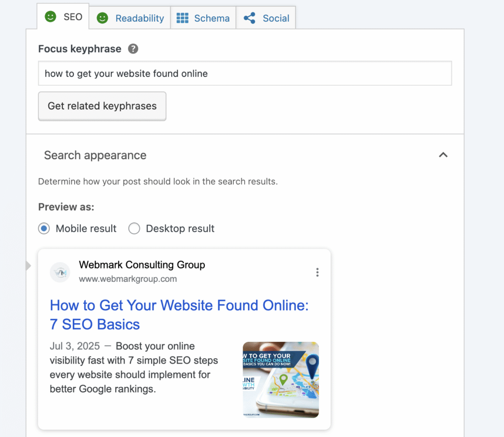The height and width of the screenshot is (437, 504).
Task: Select the Mobile result radio button
Action: click(x=44, y=229)
